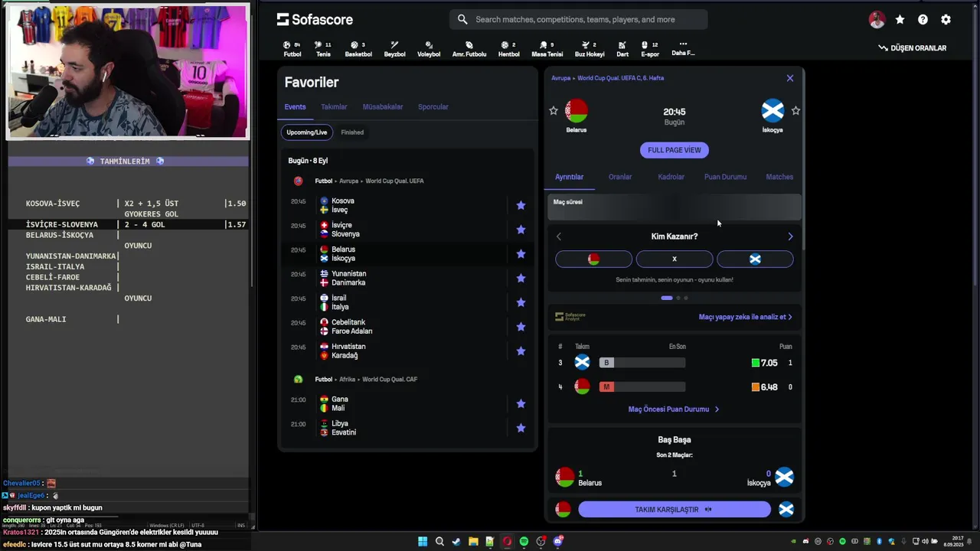Toggle the Belarus - İskoçya favorite star in the list

[521, 254]
